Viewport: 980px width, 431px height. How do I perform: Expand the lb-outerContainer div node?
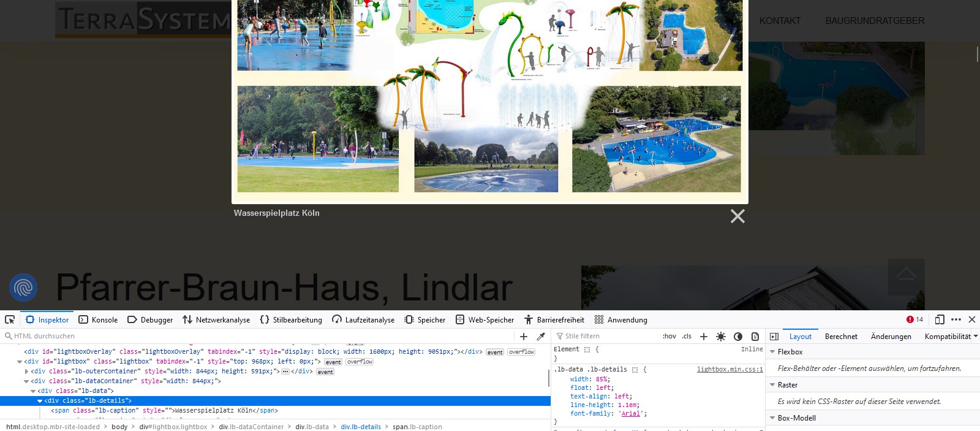coord(26,372)
